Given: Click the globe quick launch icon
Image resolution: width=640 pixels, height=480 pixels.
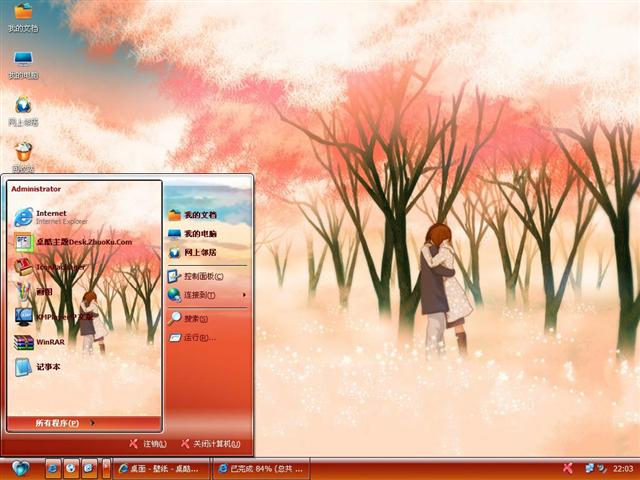Looking at the screenshot, I should pos(71,468).
